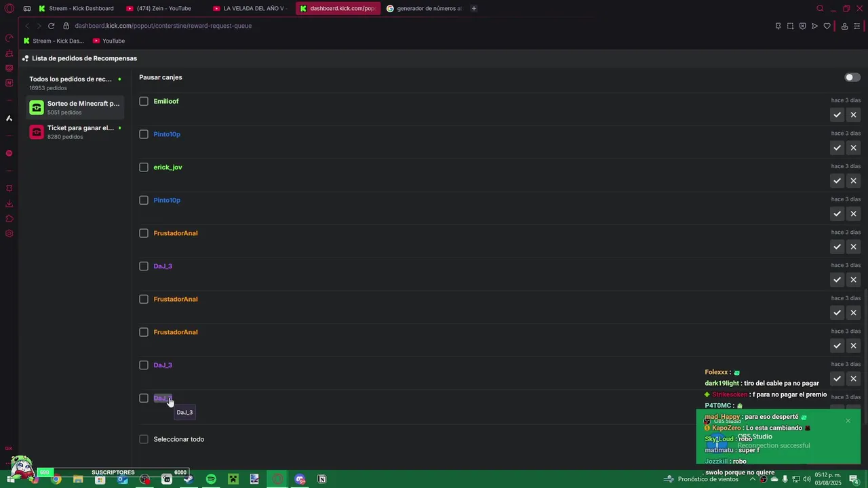Switch to generador de números tab
868x488 pixels.
click(x=424, y=9)
